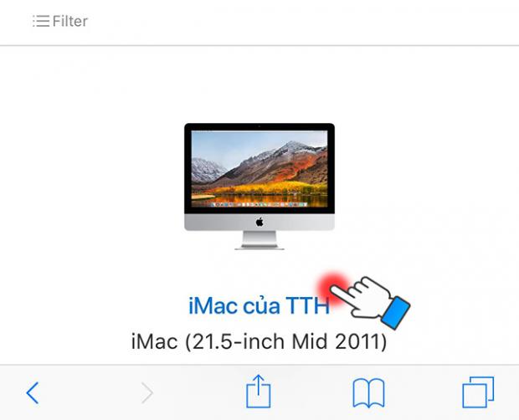The height and width of the screenshot is (420, 519).
Task: Open the Filter text label
Action: click(69, 21)
